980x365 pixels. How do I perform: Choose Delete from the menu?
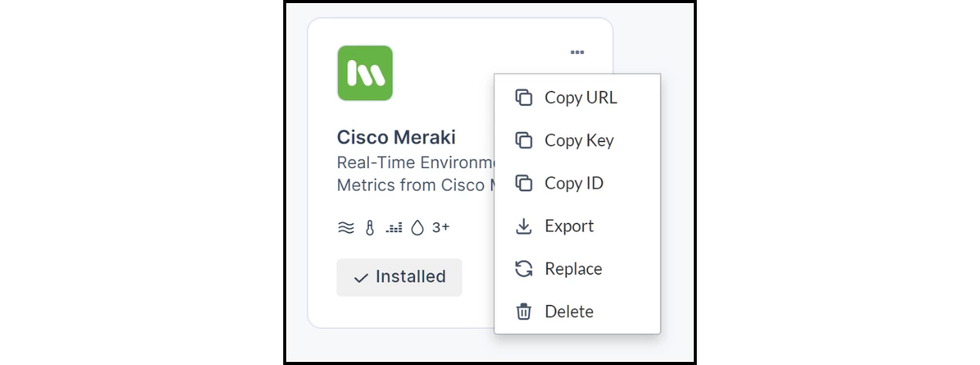[x=577, y=312]
